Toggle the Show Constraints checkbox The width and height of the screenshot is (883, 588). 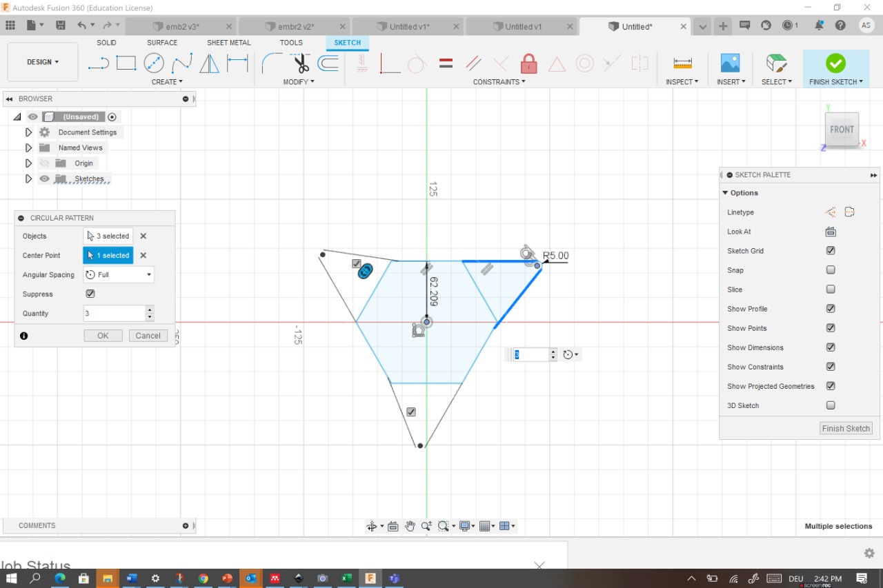point(831,367)
